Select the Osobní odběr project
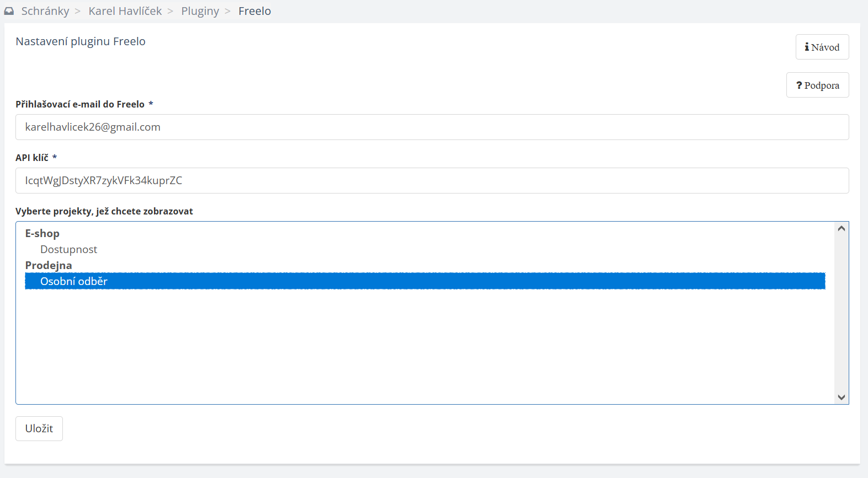 tap(74, 282)
